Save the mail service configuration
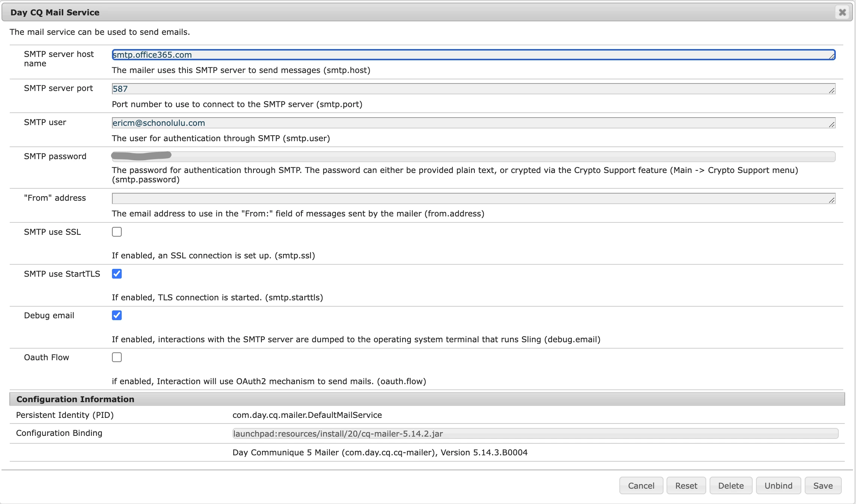Screen dimensions: 856x504 (x=823, y=486)
